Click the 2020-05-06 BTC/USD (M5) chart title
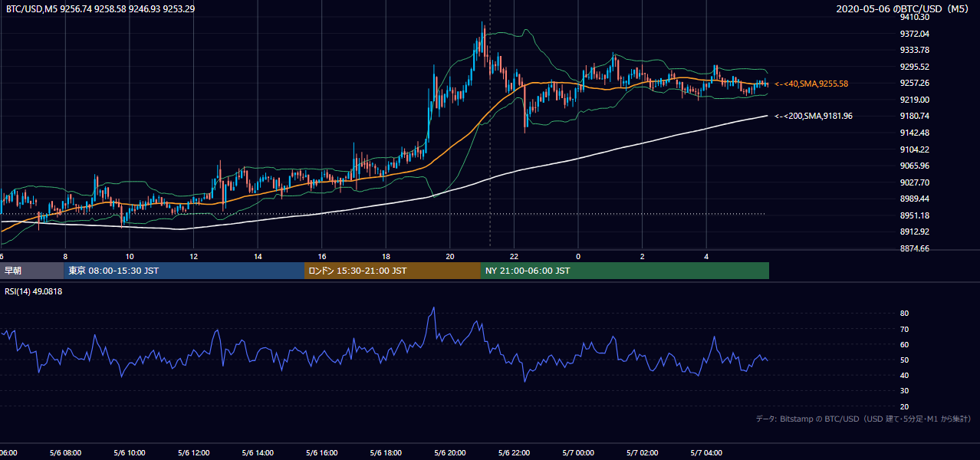 click(x=904, y=9)
